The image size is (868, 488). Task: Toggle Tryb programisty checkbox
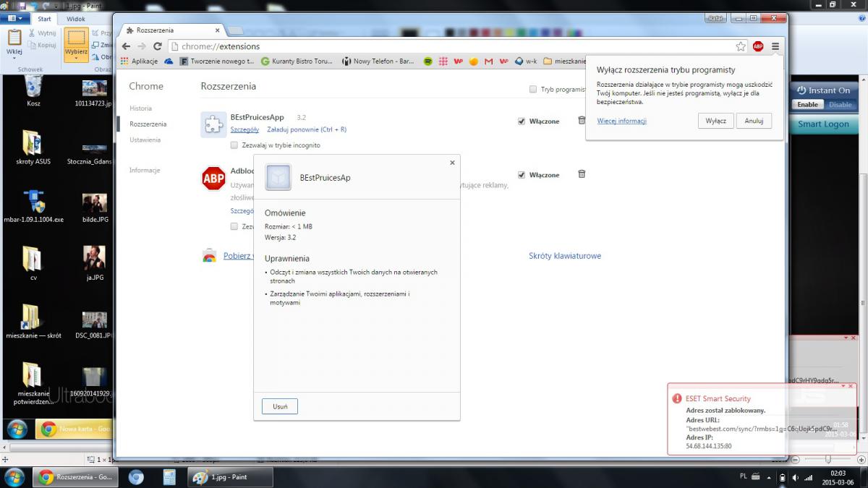pyautogui.click(x=533, y=90)
